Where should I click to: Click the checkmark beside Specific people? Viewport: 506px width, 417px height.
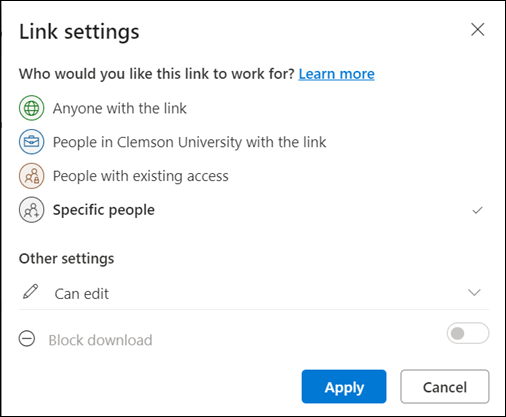pyautogui.click(x=477, y=210)
